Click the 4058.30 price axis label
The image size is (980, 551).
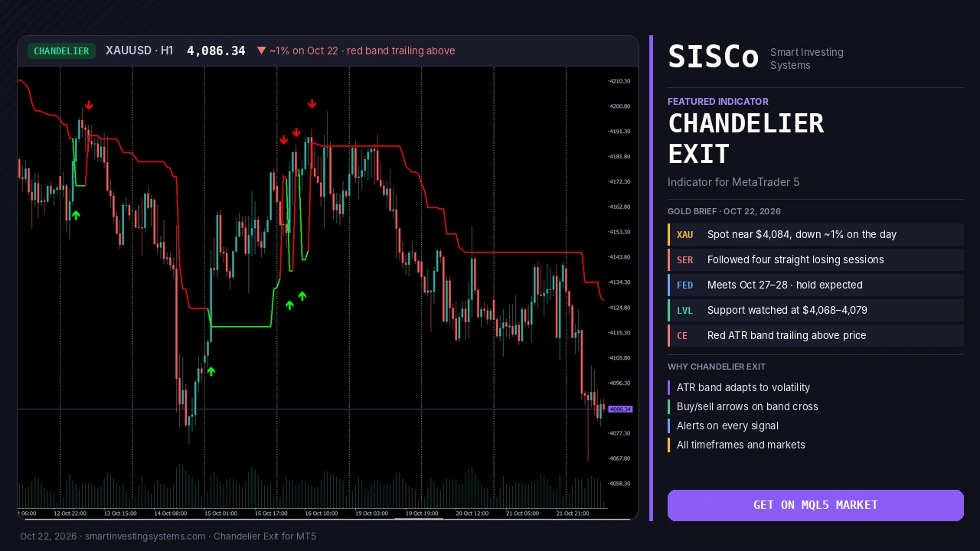point(620,484)
